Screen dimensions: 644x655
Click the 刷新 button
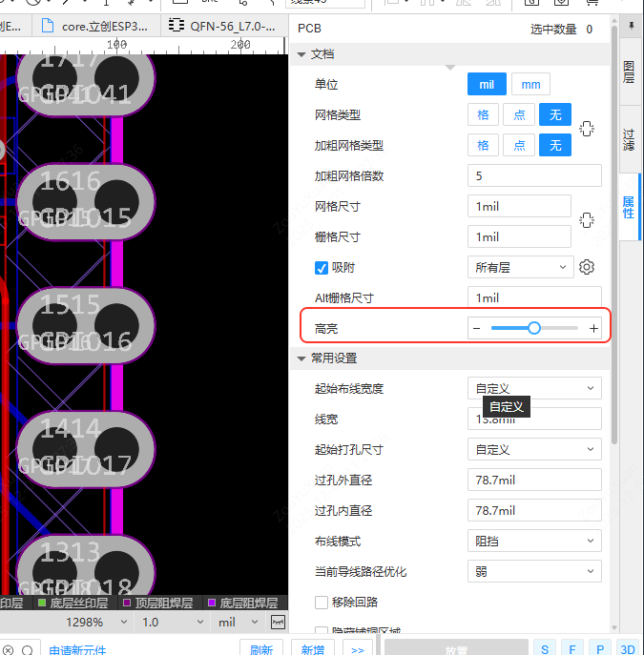pos(261,649)
